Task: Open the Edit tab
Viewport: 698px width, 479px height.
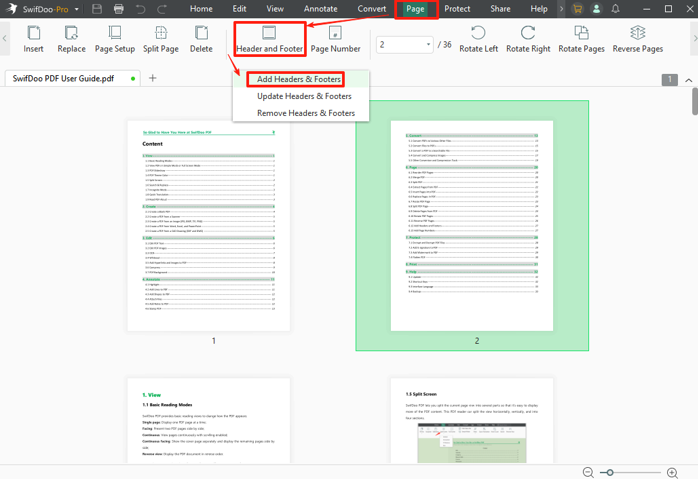Action: [239, 9]
